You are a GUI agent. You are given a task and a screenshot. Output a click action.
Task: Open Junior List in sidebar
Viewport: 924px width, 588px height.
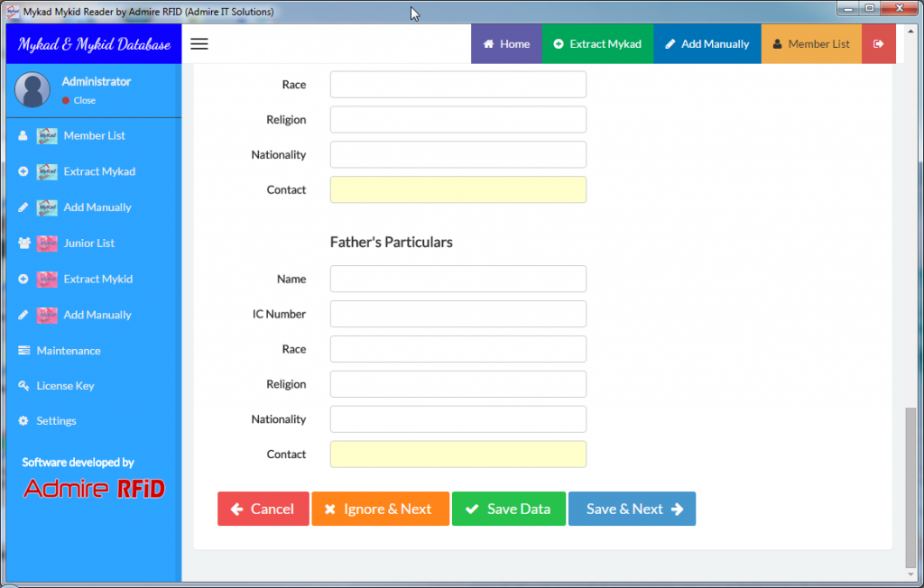click(88, 243)
